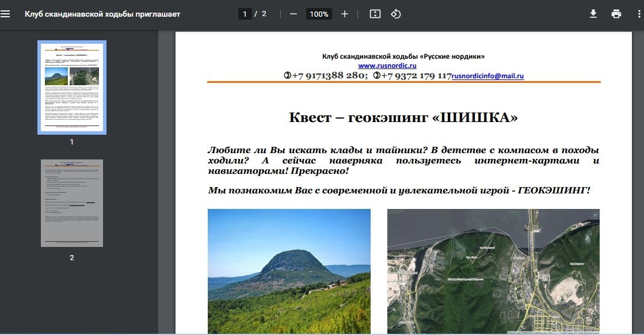
Task: Click the ГЕОКЭШИНГ intro paragraph
Action: pyautogui.click(x=399, y=190)
